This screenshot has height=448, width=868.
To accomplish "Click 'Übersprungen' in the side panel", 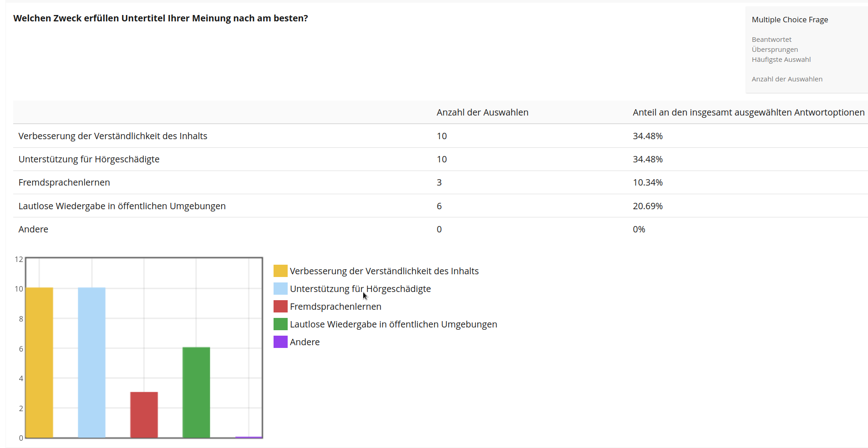I will [775, 50].
